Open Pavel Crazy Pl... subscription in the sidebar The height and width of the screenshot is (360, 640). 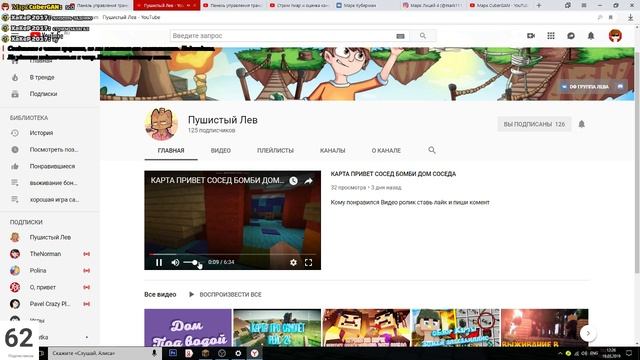pyautogui.click(x=50, y=304)
